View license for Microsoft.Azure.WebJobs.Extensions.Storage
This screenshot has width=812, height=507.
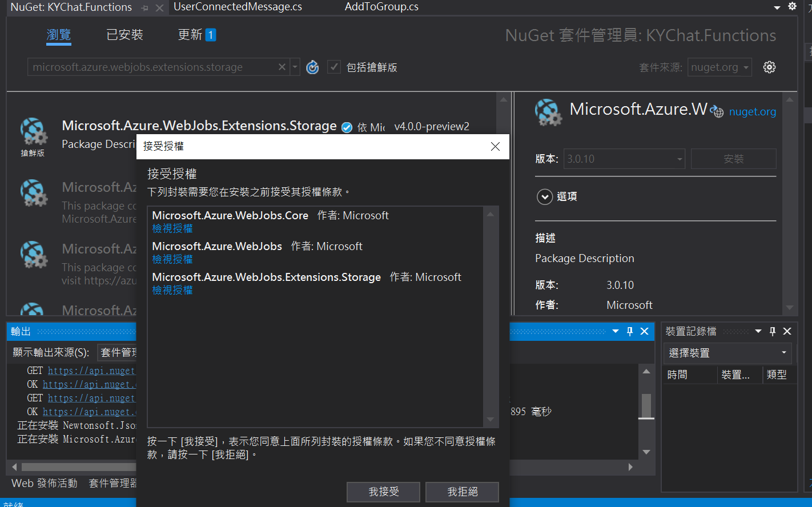pos(172,290)
